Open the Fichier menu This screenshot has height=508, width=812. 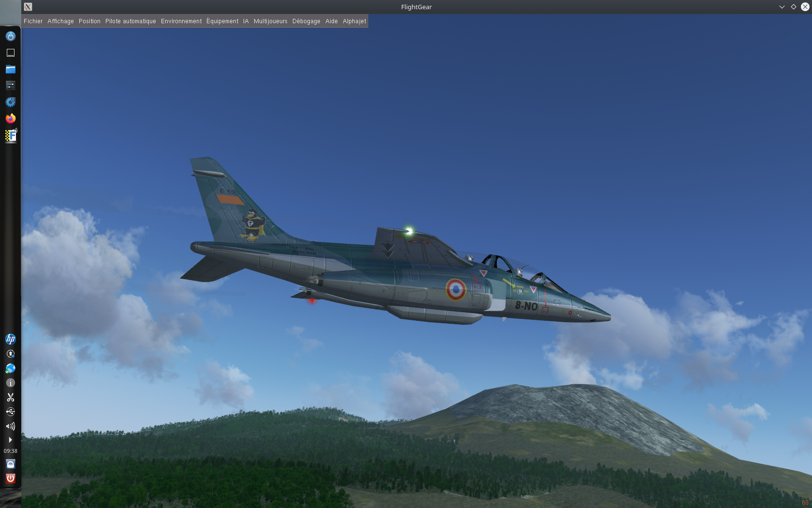pos(33,21)
